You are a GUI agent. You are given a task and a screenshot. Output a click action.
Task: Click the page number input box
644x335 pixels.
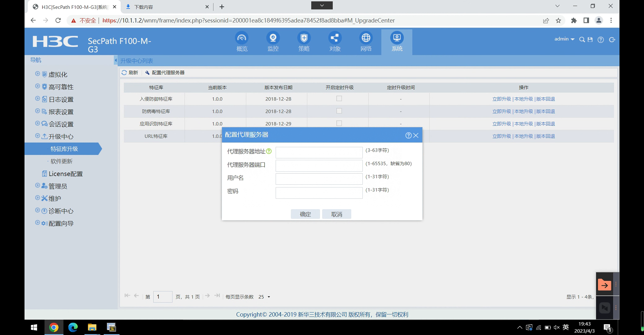pos(163,297)
